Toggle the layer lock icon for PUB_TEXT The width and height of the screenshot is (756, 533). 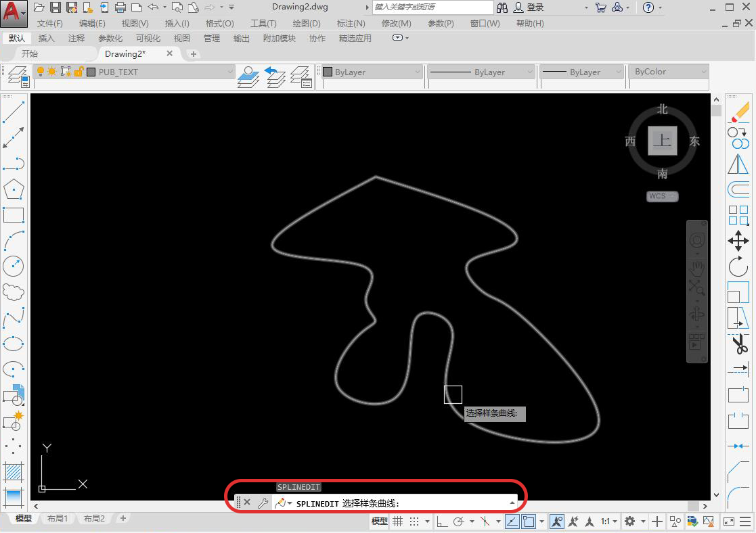79,72
